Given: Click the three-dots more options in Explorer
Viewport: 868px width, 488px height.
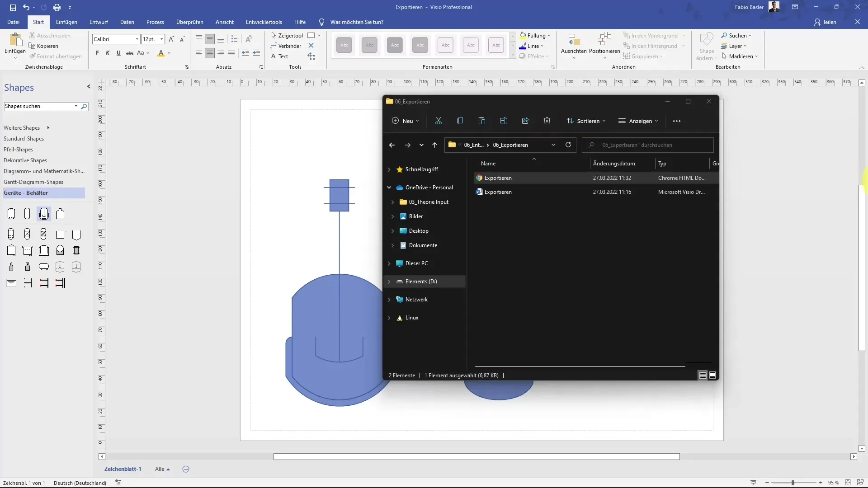Looking at the screenshot, I should pos(676,121).
